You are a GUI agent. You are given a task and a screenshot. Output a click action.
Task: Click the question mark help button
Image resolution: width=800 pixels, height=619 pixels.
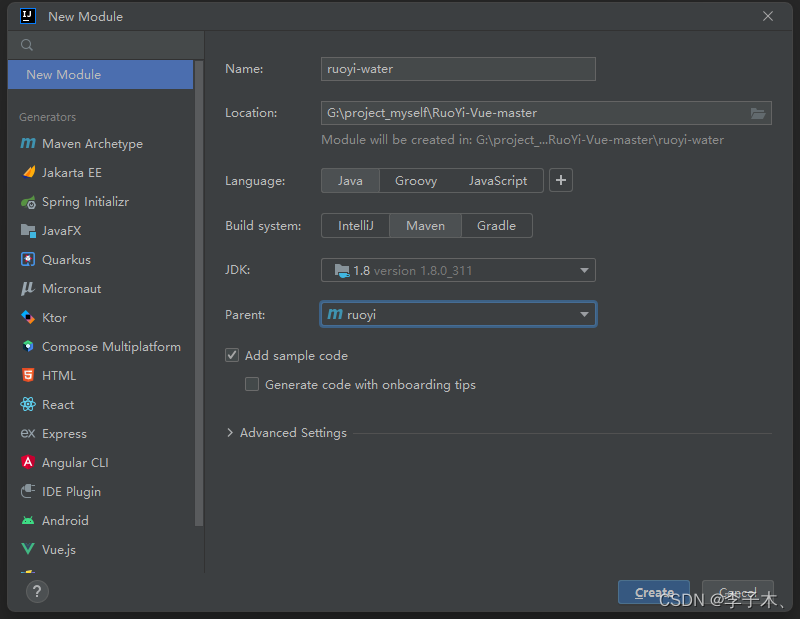point(37,592)
